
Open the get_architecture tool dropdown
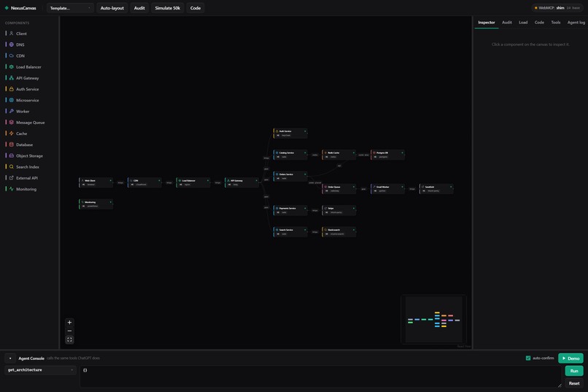point(41,370)
